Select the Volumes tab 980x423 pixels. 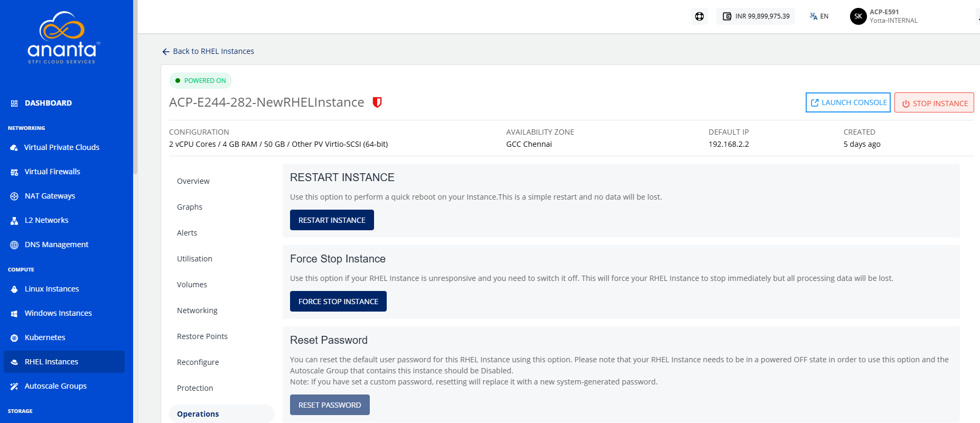click(x=192, y=285)
